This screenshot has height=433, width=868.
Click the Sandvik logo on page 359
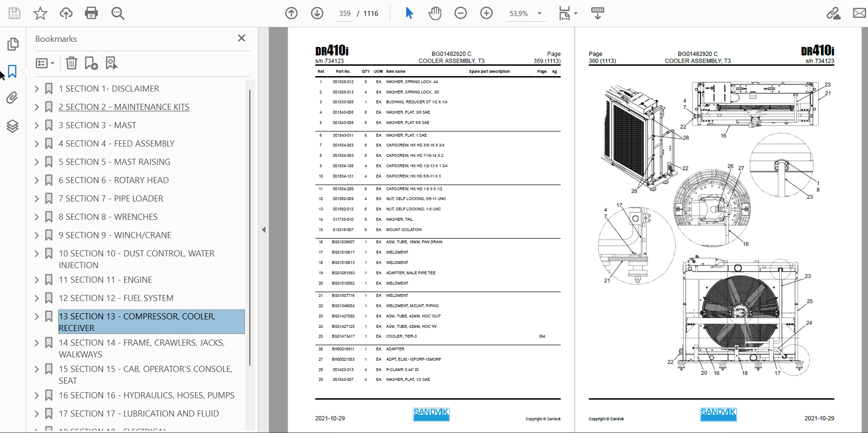tap(431, 414)
